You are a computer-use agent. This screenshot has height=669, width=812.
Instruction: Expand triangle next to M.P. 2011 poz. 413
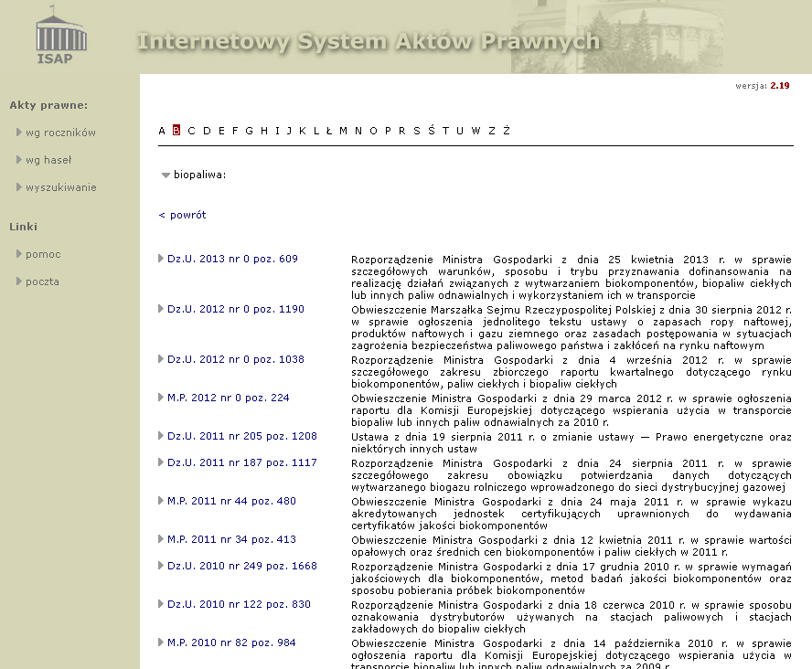click(x=161, y=538)
